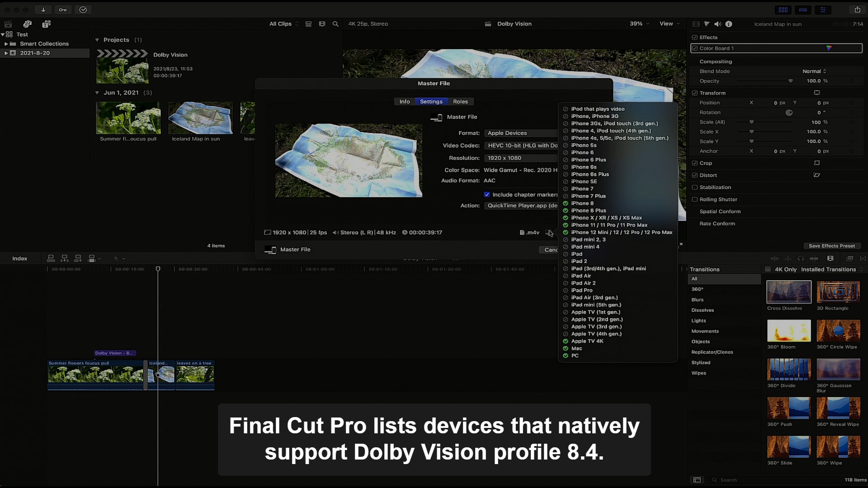Click the Import Media arrow button

[43, 9]
